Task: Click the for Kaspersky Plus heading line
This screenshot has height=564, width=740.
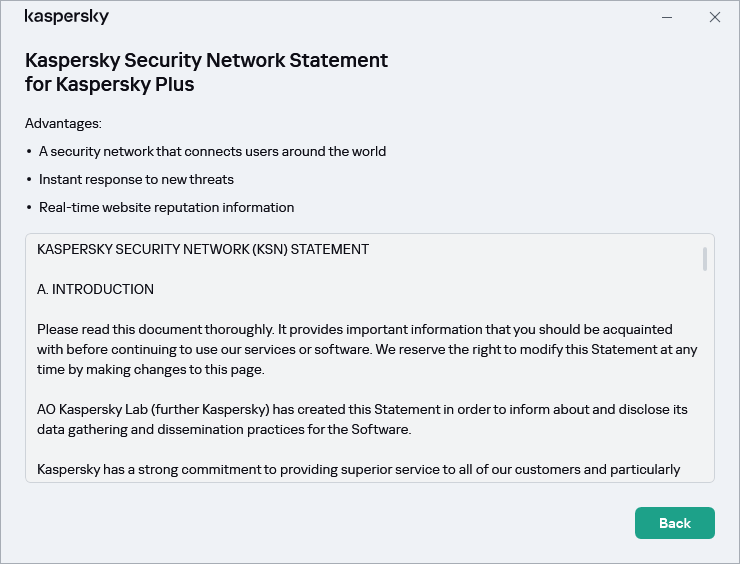Action: 110,85
